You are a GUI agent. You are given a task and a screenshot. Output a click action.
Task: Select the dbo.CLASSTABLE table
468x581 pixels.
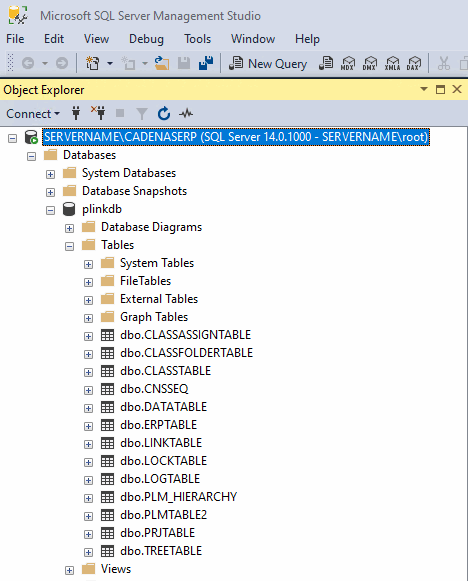click(x=165, y=371)
